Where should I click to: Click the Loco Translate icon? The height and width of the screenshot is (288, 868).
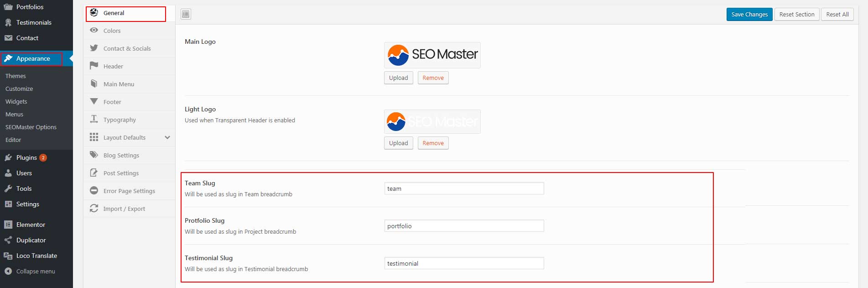pyautogui.click(x=8, y=256)
